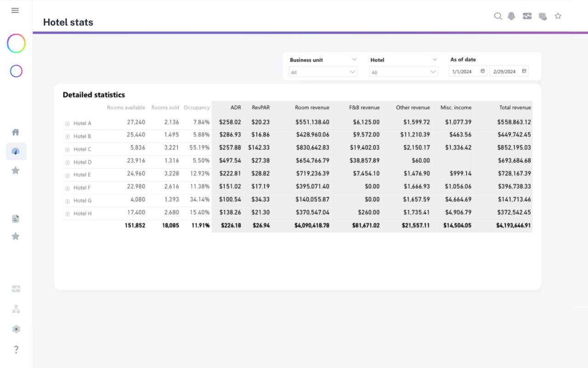Open notifications bell icon
Screen dimensions: 588x368
pos(511,16)
